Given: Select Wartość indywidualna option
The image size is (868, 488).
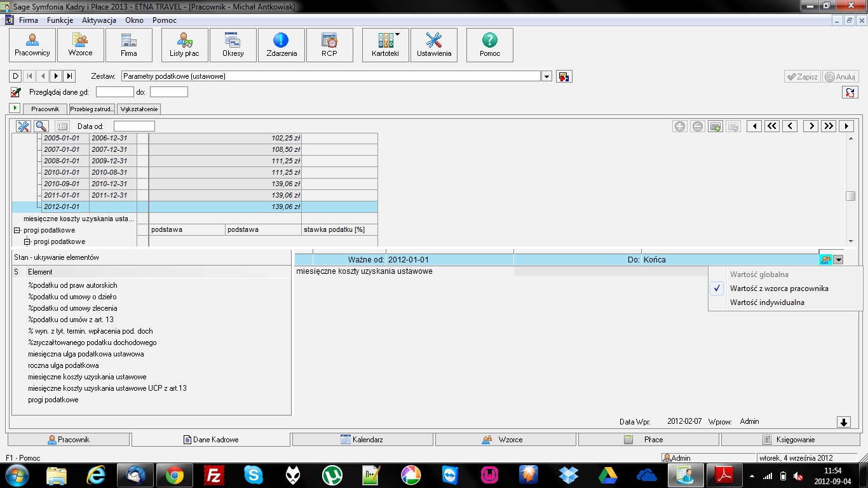Looking at the screenshot, I should coord(767,302).
